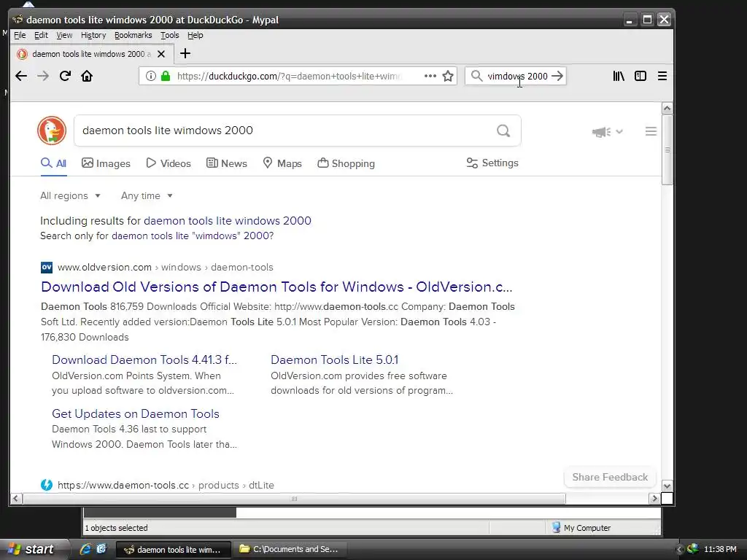The image size is (747, 560).
Task: Open the Any time filter dropdown
Action: [x=147, y=195]
